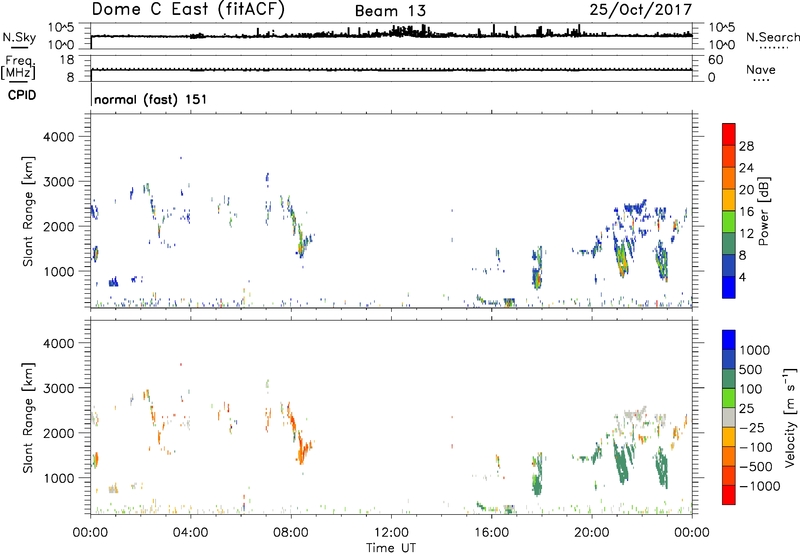Pick the light green 12–16 dB Power segment
Image resolution: width=800 pixels, height=554 pixels.
tap(729, 222)
